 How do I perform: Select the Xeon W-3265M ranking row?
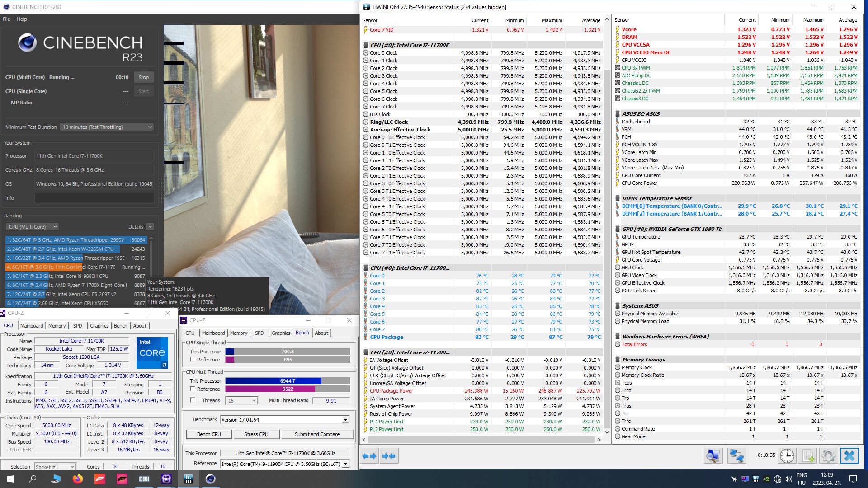point(76,249)
